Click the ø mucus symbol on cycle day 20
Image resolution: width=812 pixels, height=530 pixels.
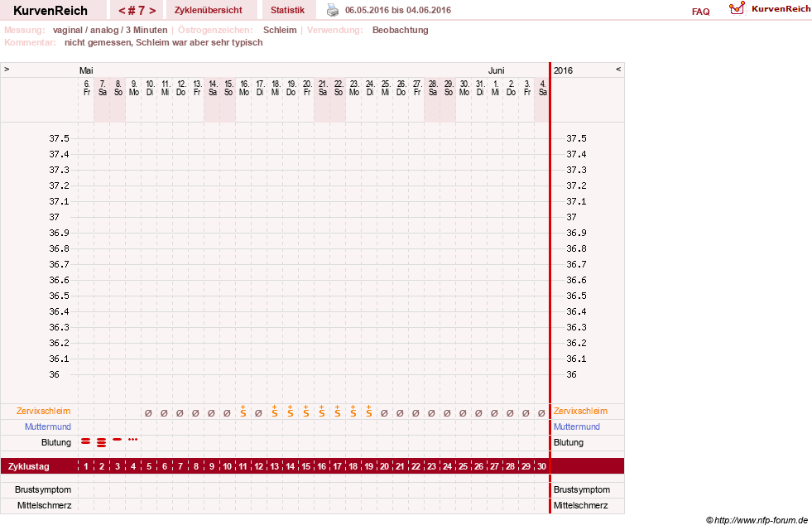(384, 413)
